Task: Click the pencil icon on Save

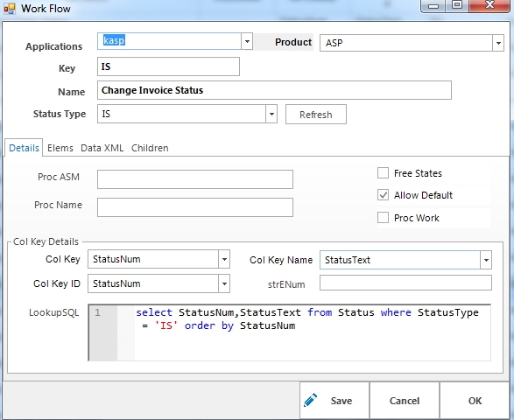Action: coord(310,400)
